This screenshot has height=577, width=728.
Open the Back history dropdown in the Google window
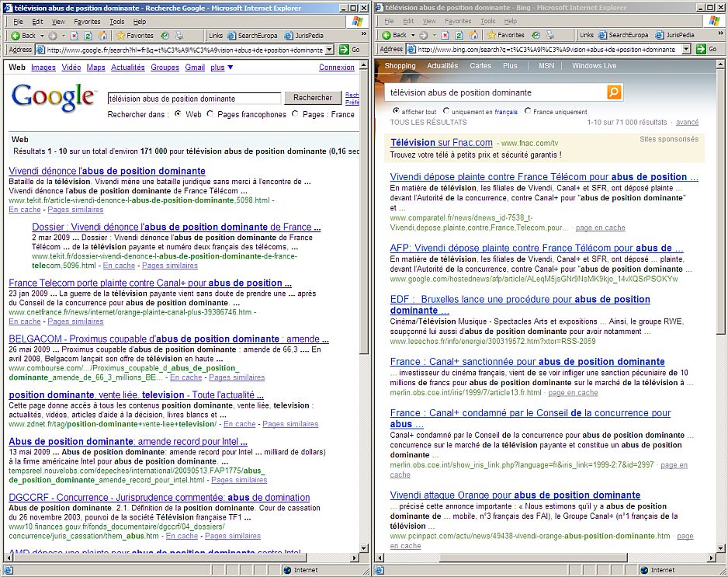pos(42,35)
